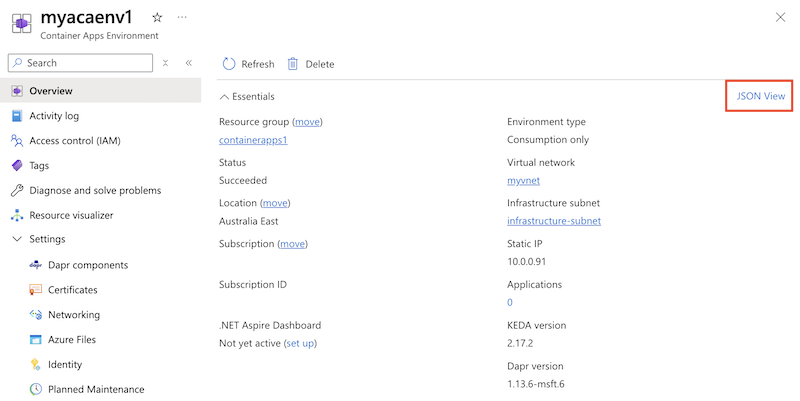This screenshot has width=800, height=401.
Task: Open the containerapps1 resource group link
Action: click(x=253, y=140)
